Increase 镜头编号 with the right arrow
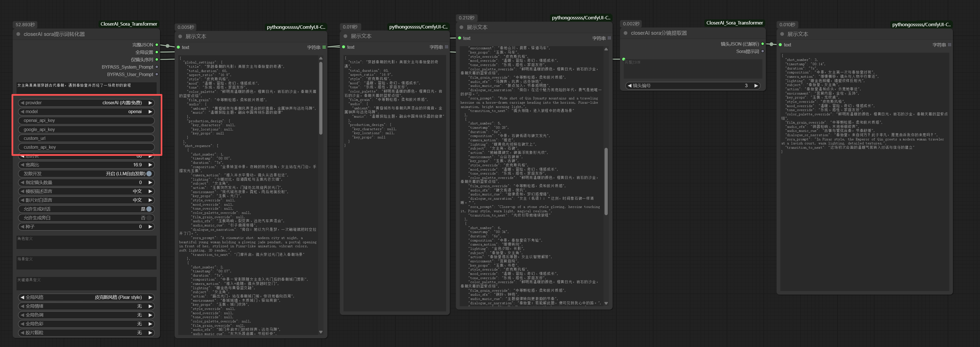The width and height of the screenshot is (980, 347). [756, 85]
